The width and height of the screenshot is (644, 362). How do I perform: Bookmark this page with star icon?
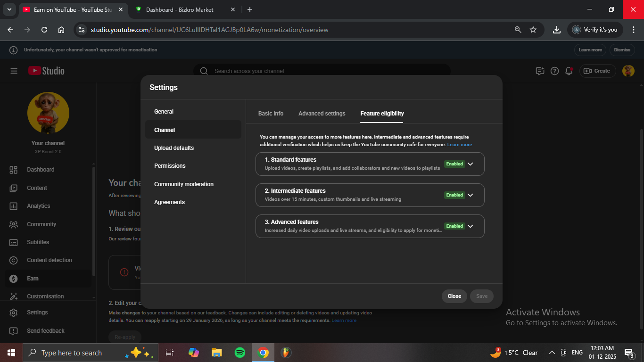pyautogui.click(x=533, y=30)
